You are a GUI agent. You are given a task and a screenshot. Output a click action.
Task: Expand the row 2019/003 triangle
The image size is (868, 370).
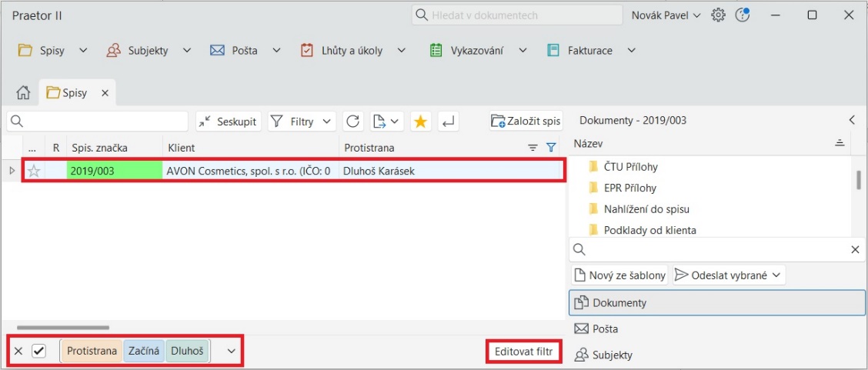click(12, 171)
